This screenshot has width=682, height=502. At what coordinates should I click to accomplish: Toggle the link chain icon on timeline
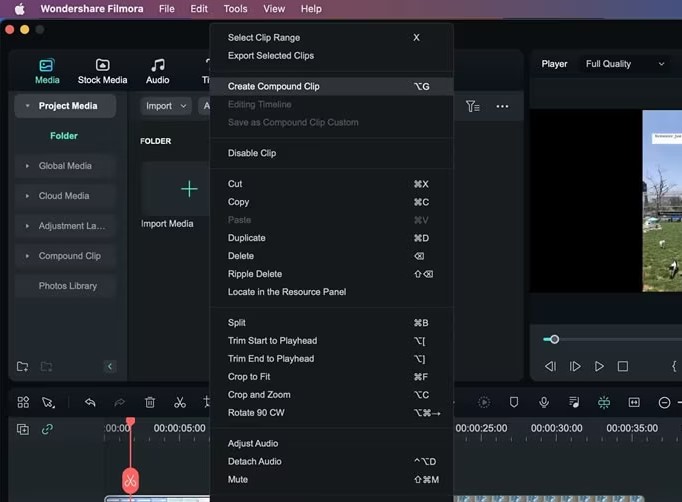pos(47,429)
